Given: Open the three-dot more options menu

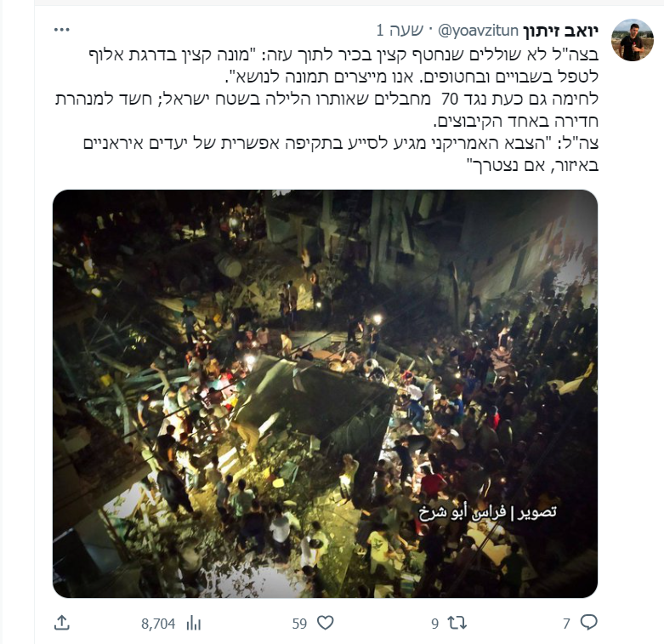Looking at the screenshot, I should [62, 30].
